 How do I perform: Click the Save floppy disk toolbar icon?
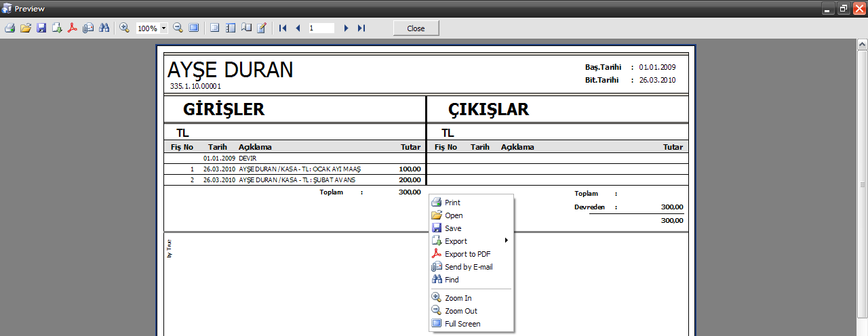41,28
